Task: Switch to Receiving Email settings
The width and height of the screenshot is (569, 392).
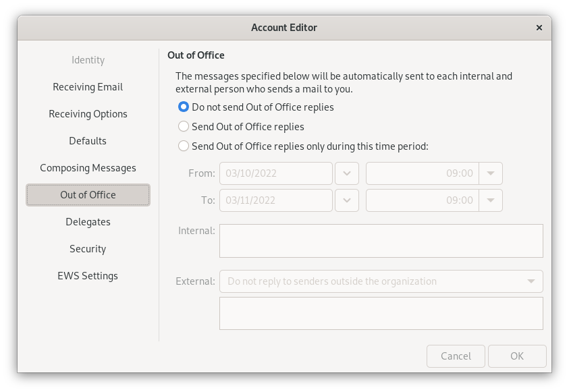Action: (88, 87)
